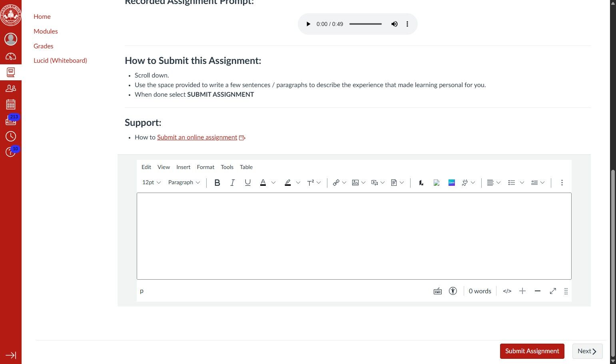Open the Calendar icon in the sidebar

coord(11,105)
